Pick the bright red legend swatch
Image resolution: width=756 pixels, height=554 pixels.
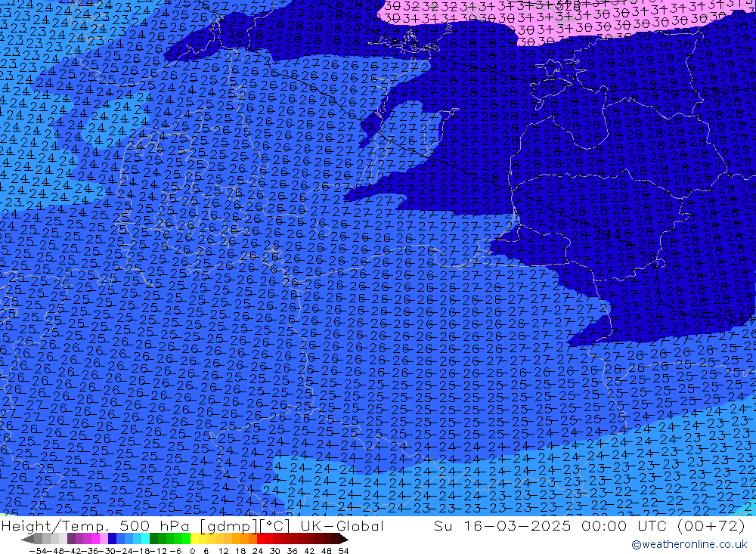tap(261, 539)
